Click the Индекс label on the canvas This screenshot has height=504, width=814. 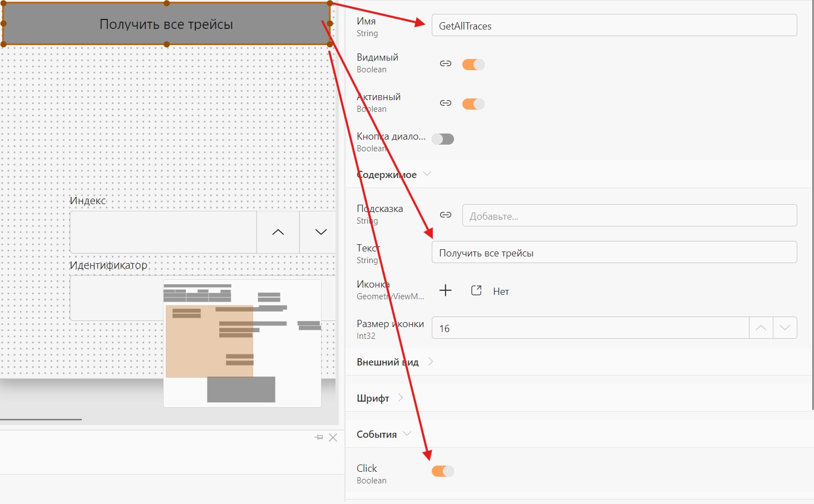88,201
